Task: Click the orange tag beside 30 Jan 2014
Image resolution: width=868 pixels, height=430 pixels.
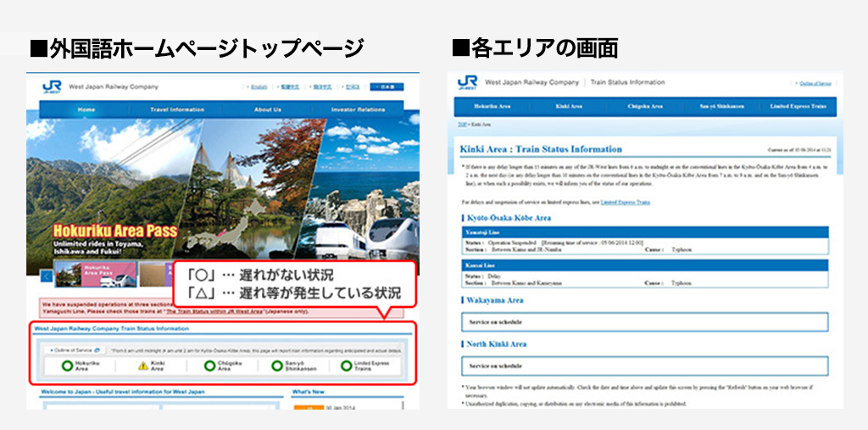Action: click(x=309, y=409)
